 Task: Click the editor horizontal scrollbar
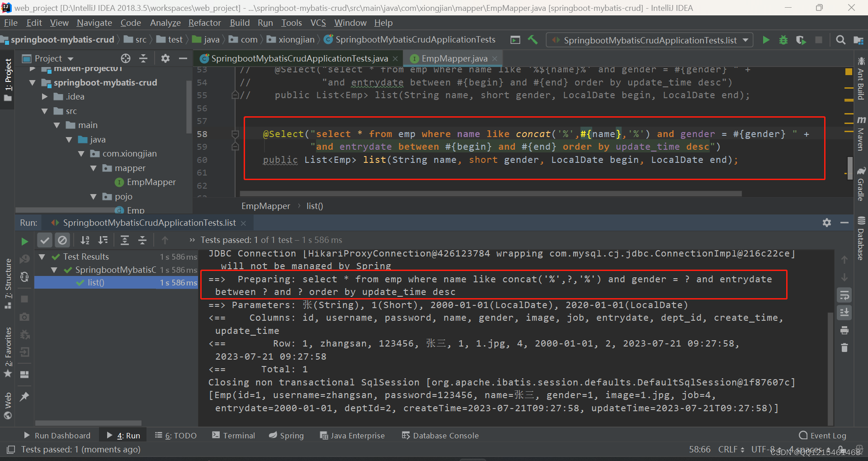pyautogui.click(x=491, y=194)
